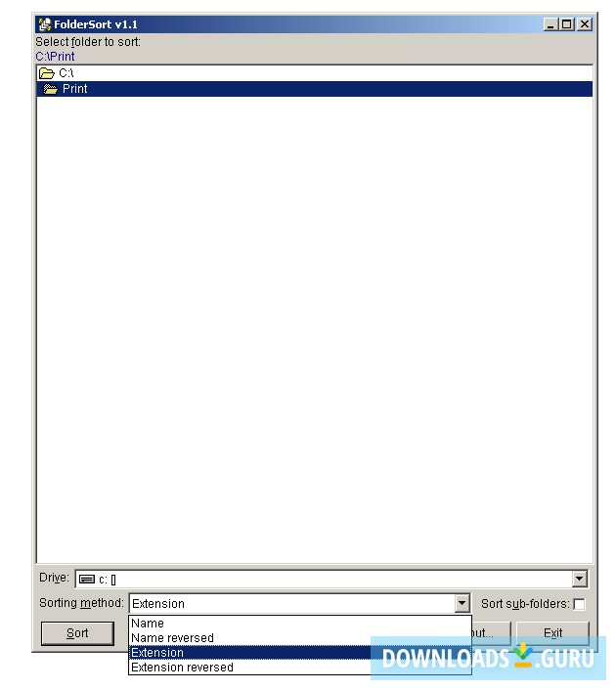
Task: Click the open folder icon beside C:\
Action: coord(47,73)
